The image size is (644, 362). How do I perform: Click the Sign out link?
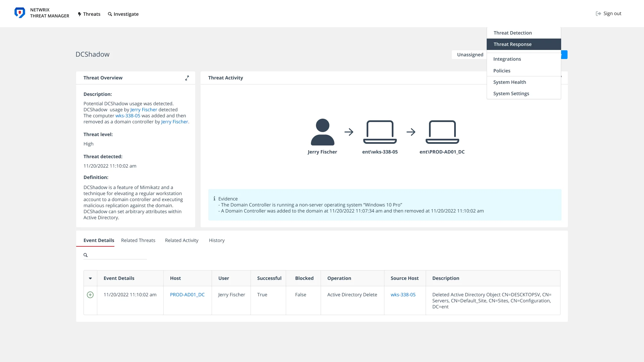(x=608, y=13)
